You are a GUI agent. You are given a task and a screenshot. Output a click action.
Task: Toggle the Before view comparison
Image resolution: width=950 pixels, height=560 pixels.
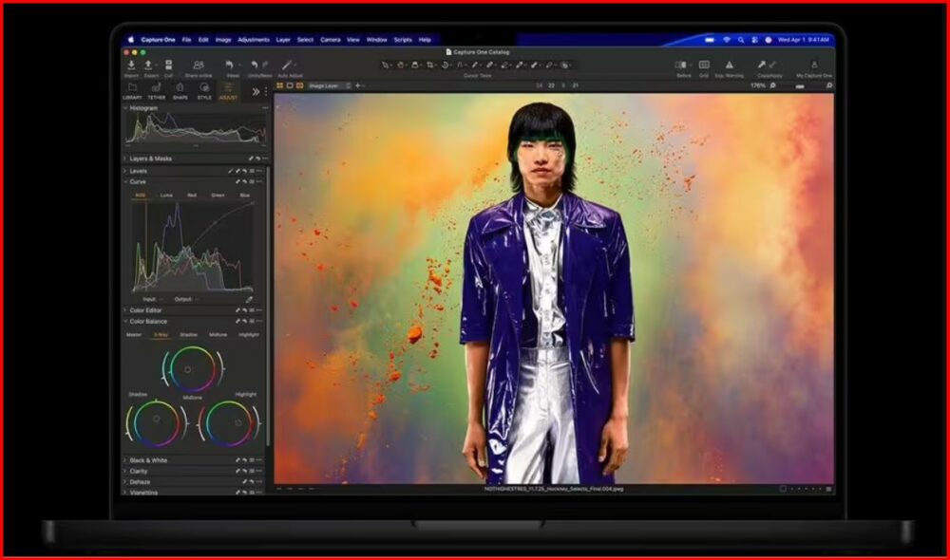[x=682, y=65]
